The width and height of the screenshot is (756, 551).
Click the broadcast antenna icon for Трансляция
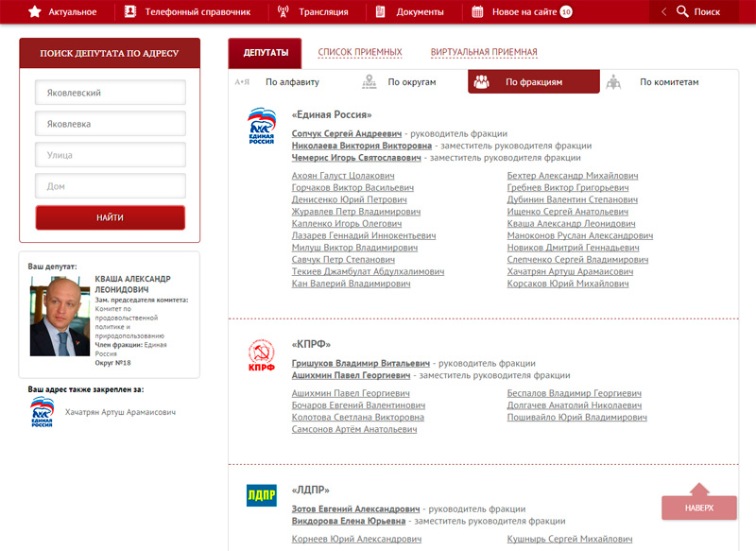pyautogui.click(x=283, y=11)
